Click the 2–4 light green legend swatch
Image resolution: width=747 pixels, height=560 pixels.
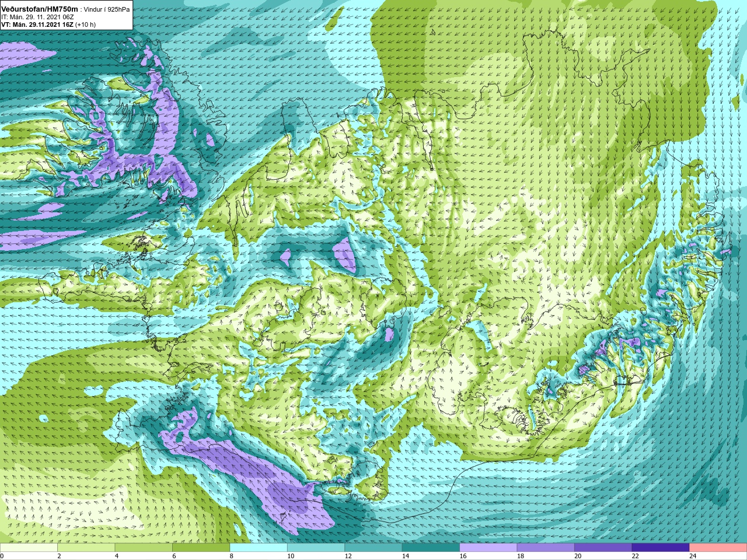[x=86, y=548]
